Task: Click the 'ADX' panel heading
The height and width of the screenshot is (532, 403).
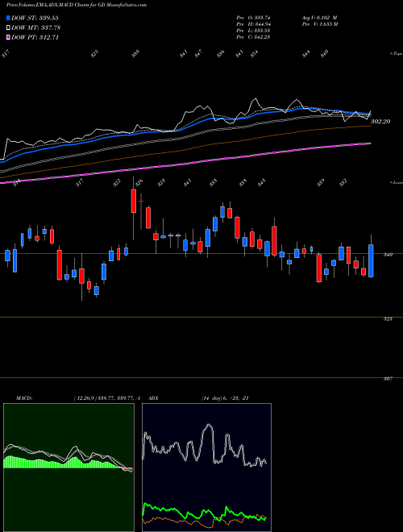Action: tap(153, 398)
